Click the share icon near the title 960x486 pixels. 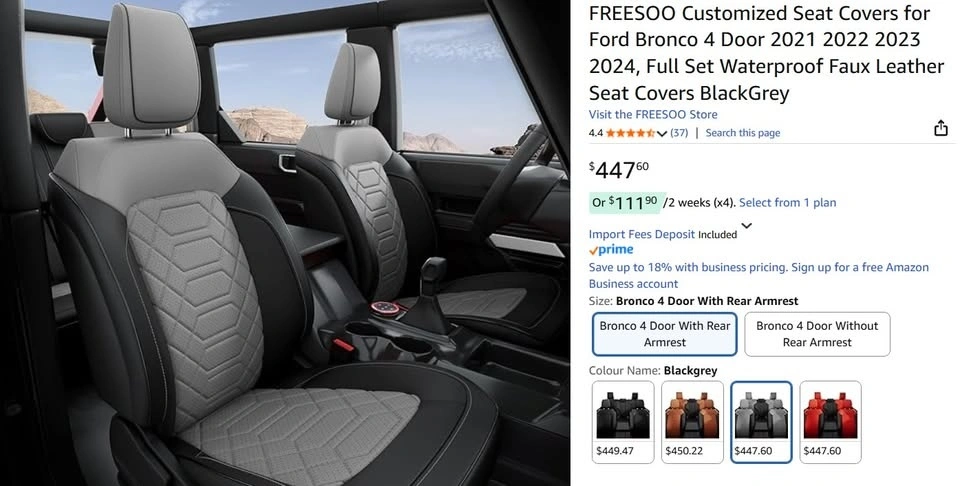click(x=940, y=128)
